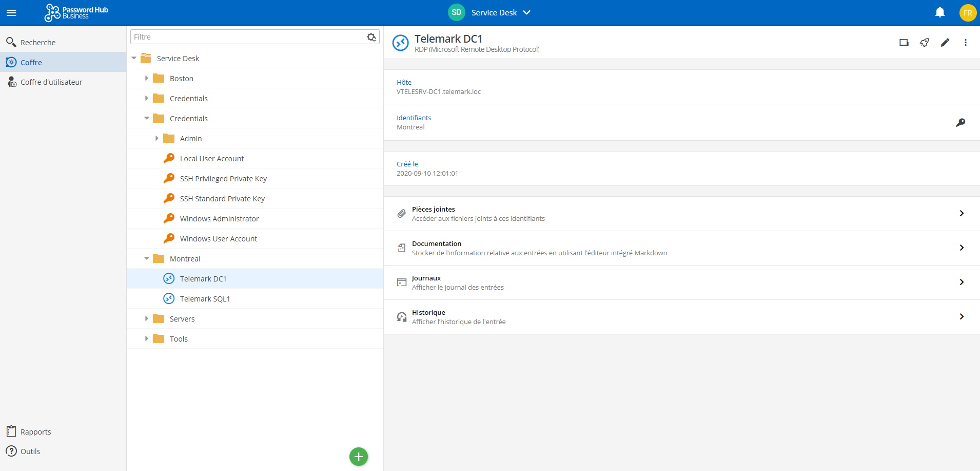
Task: Go to Coffre d'utilisateur in sidebar
Action: pyautogui.click(x=51, y=82)
